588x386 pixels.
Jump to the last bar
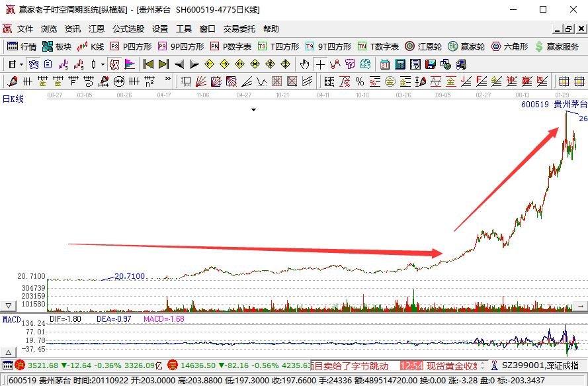[163, 64]
